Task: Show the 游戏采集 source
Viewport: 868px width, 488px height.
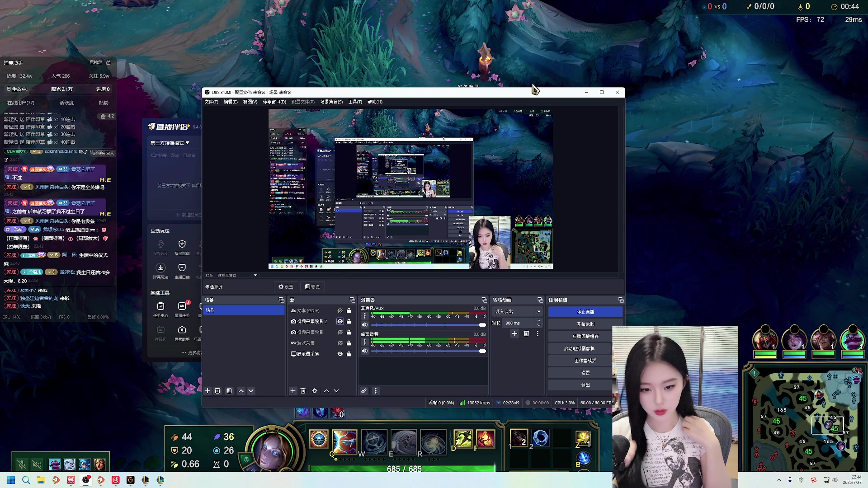Action: (x=340, y=343)
